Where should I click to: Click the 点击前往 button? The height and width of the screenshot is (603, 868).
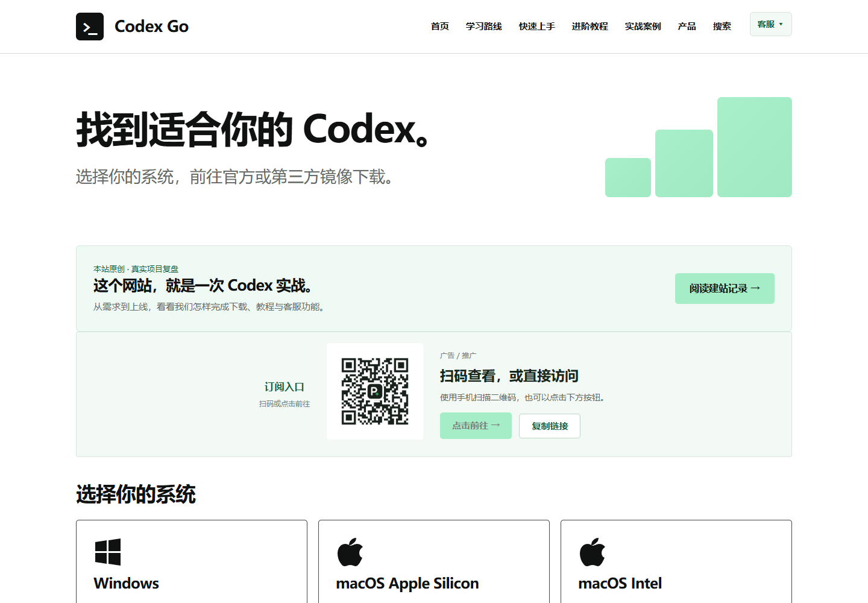point(476,426)
